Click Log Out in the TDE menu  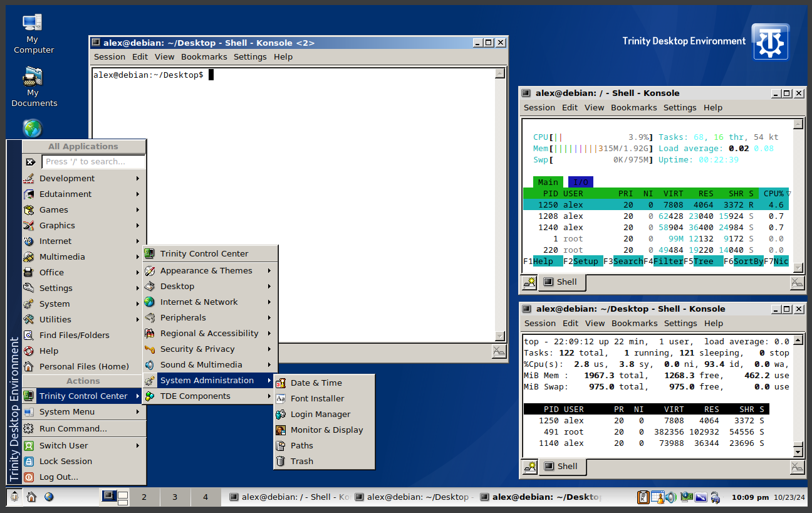pos(58,477)
